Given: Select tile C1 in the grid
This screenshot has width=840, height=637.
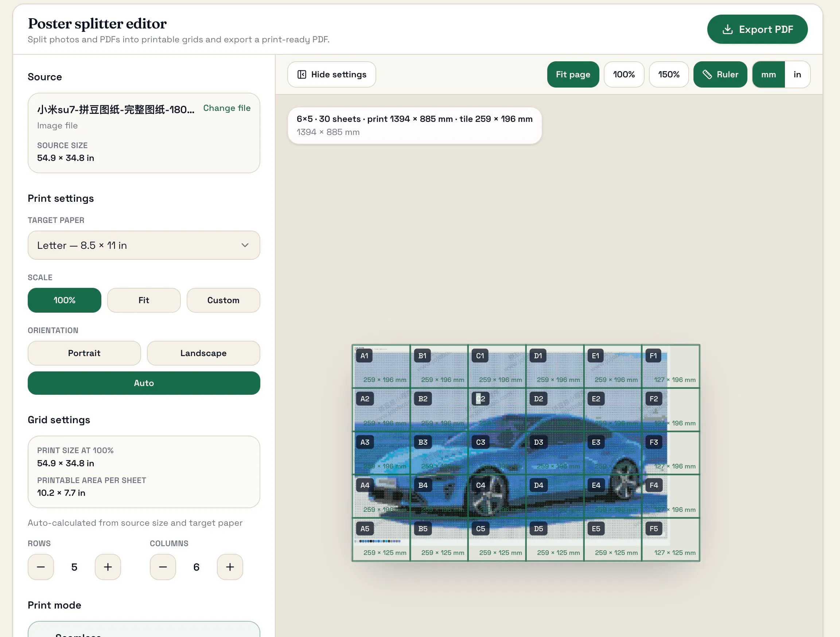Looking at the screenshot, I should (x=497, y=366).
